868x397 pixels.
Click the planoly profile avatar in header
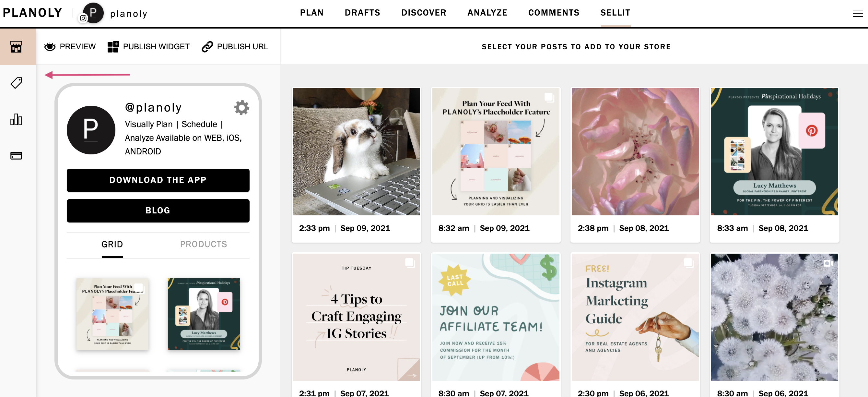93,13
